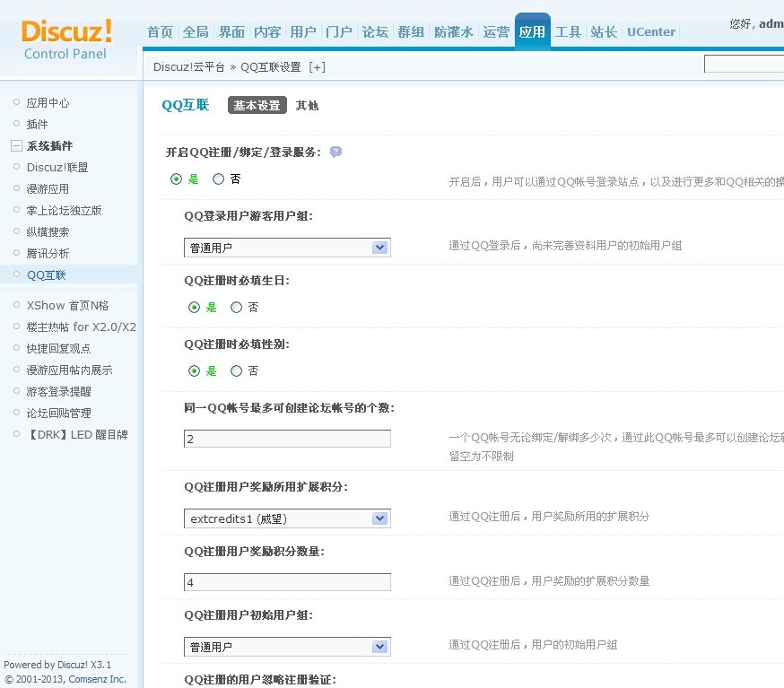The image size is (784, 688).
Task: Open 漫游应用帖内展示 plugin
Action: point(69,370)
